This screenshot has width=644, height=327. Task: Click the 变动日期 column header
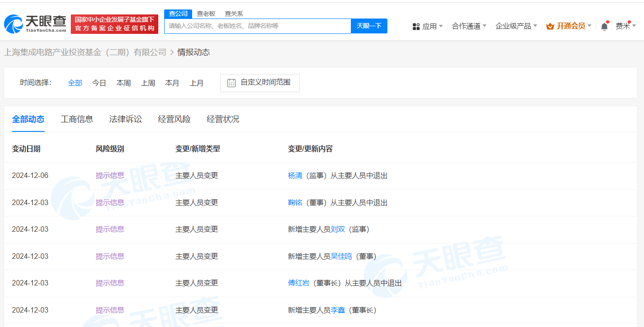click(x=26, y=149)
